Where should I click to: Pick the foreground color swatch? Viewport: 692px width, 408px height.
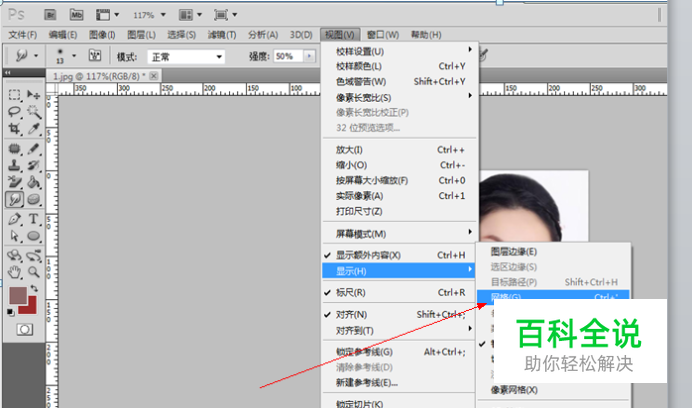coord(17,295)
